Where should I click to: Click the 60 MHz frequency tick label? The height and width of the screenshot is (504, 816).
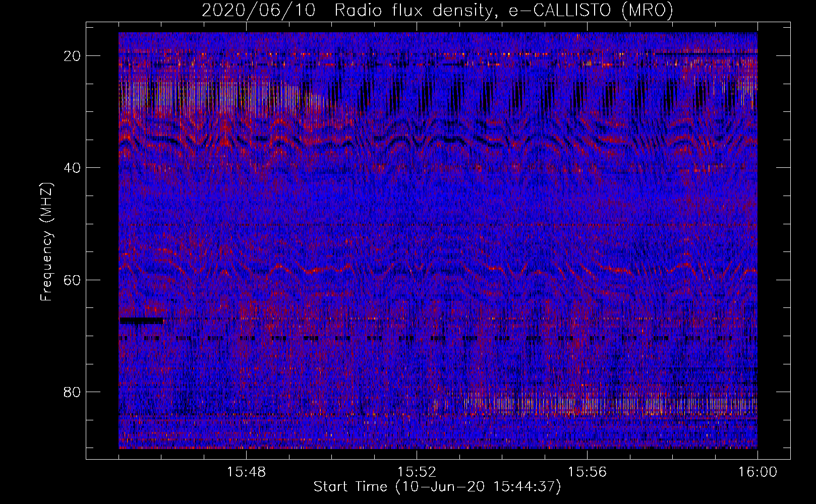(x=73, y=280)
